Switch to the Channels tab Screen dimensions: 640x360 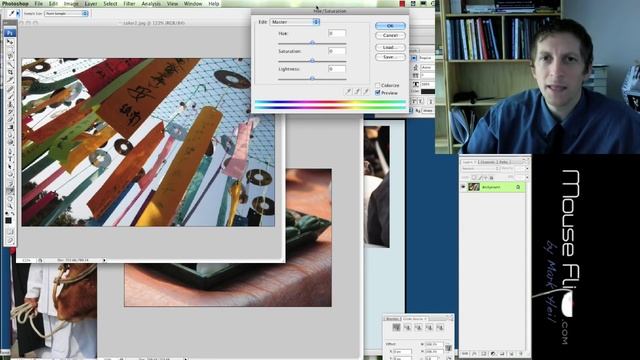tap(487, 162)
